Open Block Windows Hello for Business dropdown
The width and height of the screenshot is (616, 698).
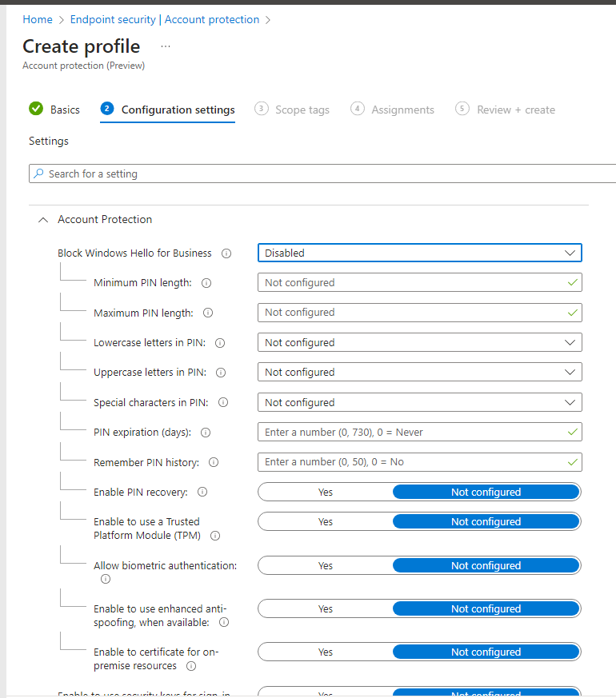tap(419, 253)
